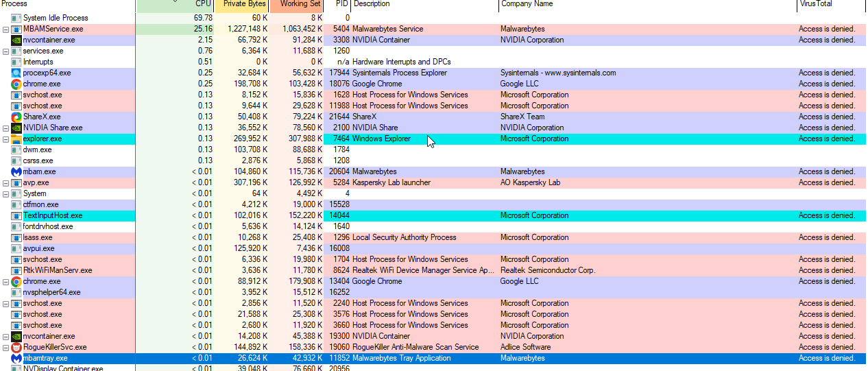The width and height of the screenshot is (868, 371).
Task: Click the RtkWiFiManServ.exe process icon
Action: pos(16,270)
